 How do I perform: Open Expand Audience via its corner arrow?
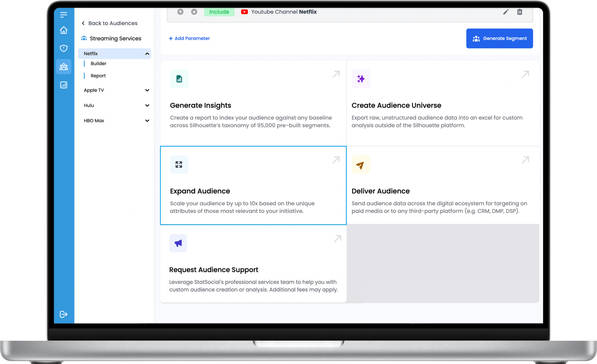(x=336, y=160)
